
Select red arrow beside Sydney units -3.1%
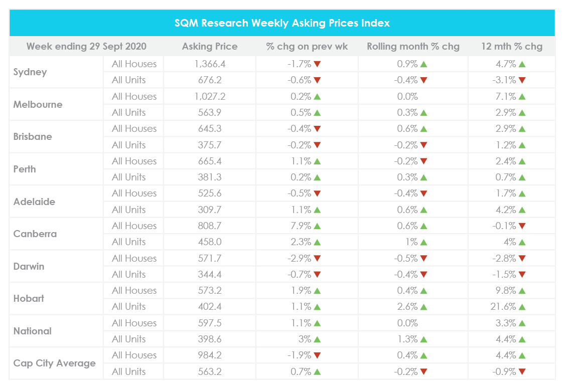click(x=522, y=80)
